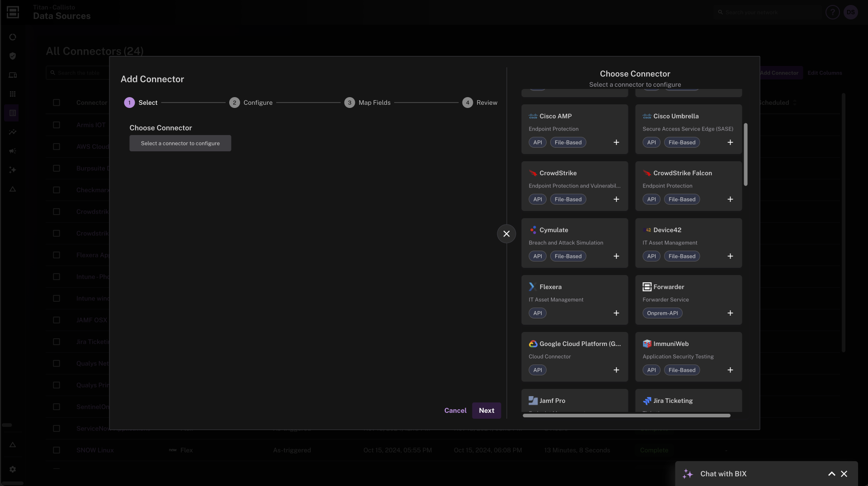Click the Flexera logo icon
The width and height of the screenshot is (868, 486).
(x=533, y=287)
